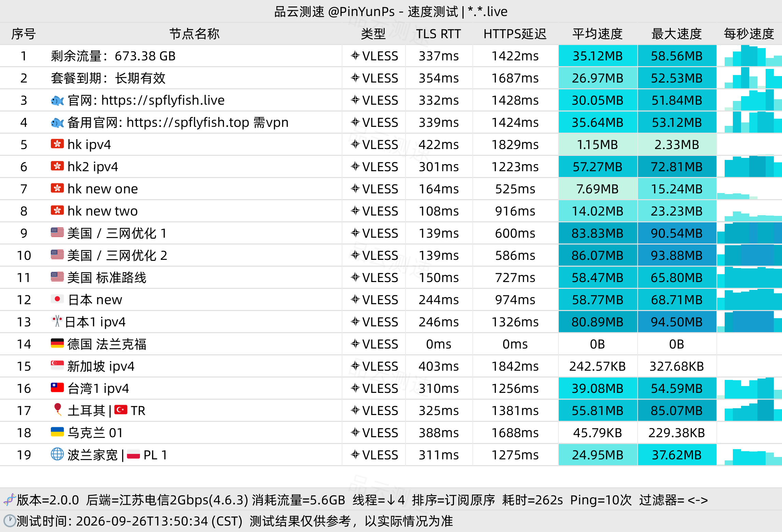Click the German flag for 德国 法兰克福
Screen dimensions: 782x532
pos(57,343)
